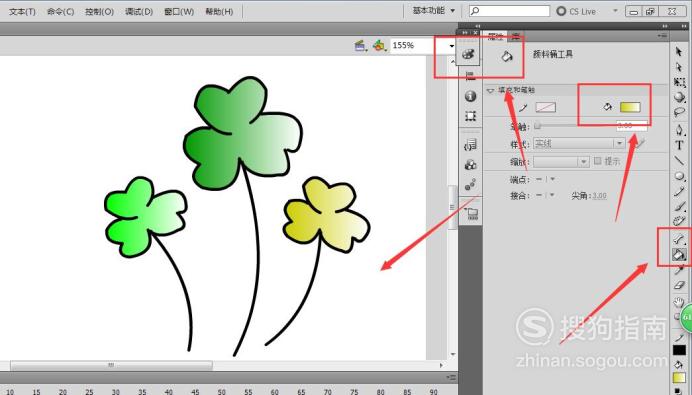Select the Free Transform tool
Screen dimensions: 692x395
[679, 82]
